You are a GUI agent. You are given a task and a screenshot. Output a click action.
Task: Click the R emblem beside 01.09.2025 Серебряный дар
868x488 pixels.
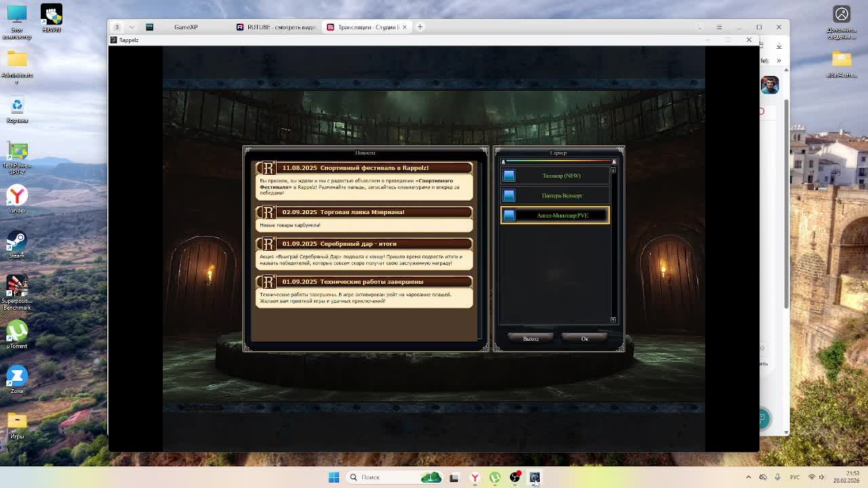[x=267, y=244]
